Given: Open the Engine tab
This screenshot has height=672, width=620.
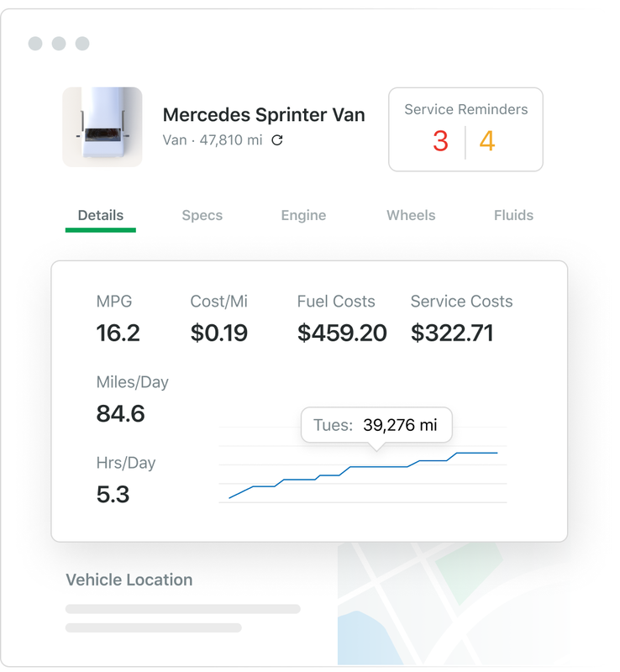Looking at the screenshot, I should point(303,215).
